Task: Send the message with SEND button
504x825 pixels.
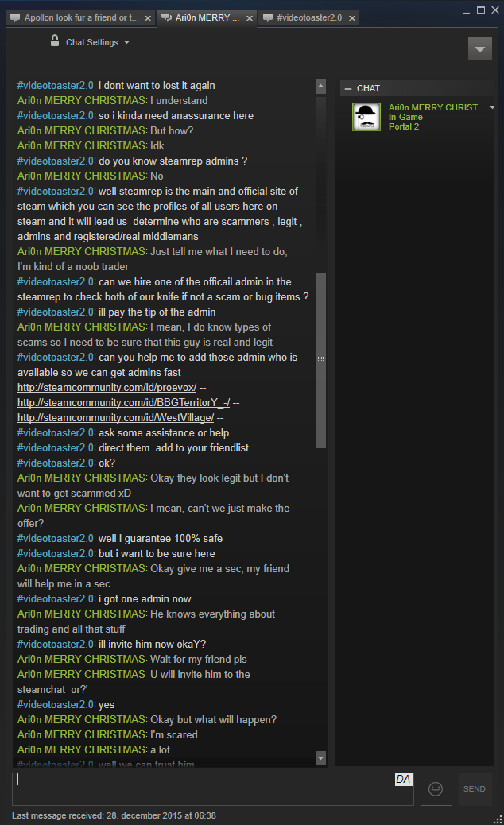Action: [x=475, y=788]
